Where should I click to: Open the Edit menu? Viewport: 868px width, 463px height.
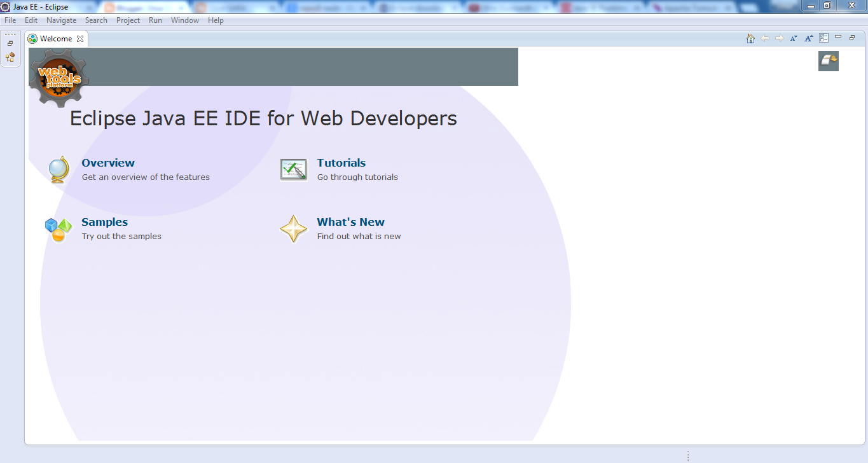[x=31, y=20]
